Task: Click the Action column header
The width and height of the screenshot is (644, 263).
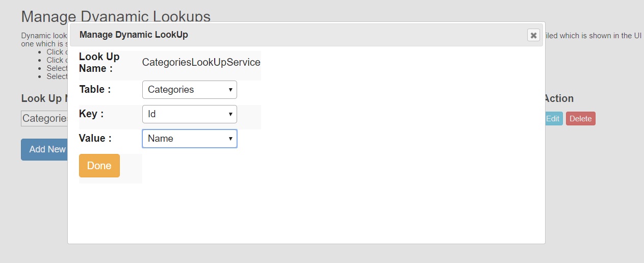Action: click(559, 98)
